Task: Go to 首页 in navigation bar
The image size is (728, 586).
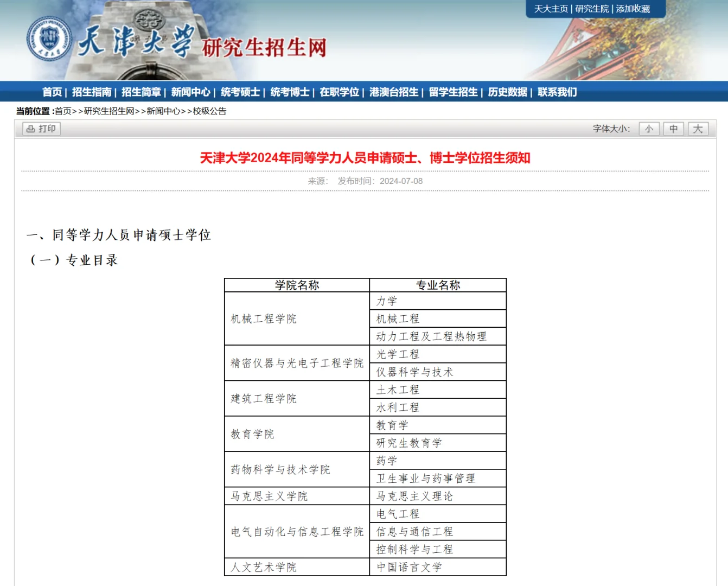Action: [52, 92]
